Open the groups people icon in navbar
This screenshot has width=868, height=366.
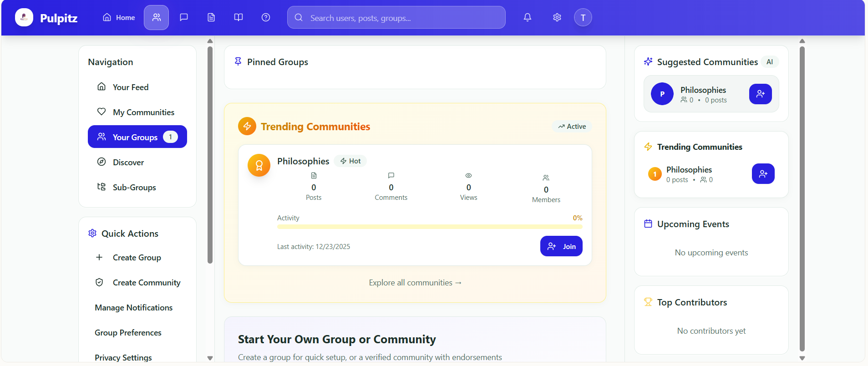[x=157, y=18]
